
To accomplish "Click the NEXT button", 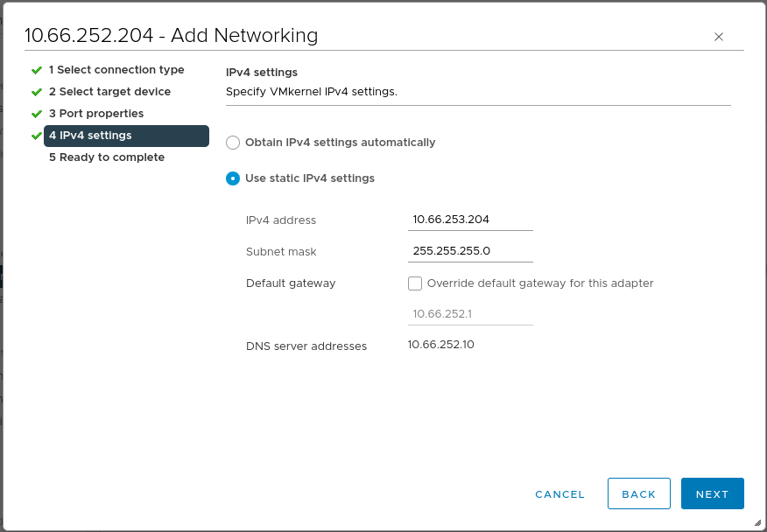I will pos(712,493).
